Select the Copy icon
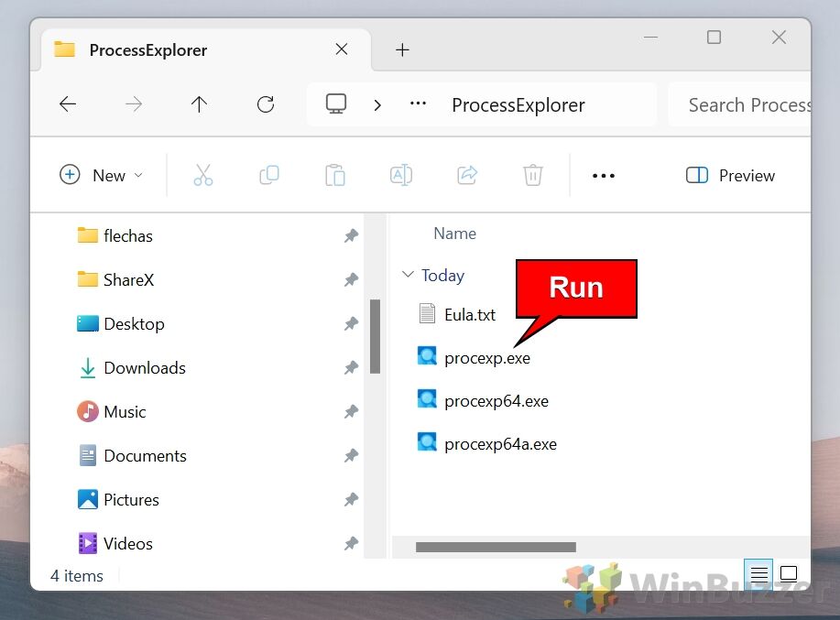Screen dimensions: 840x620 [x=269, y=175]
